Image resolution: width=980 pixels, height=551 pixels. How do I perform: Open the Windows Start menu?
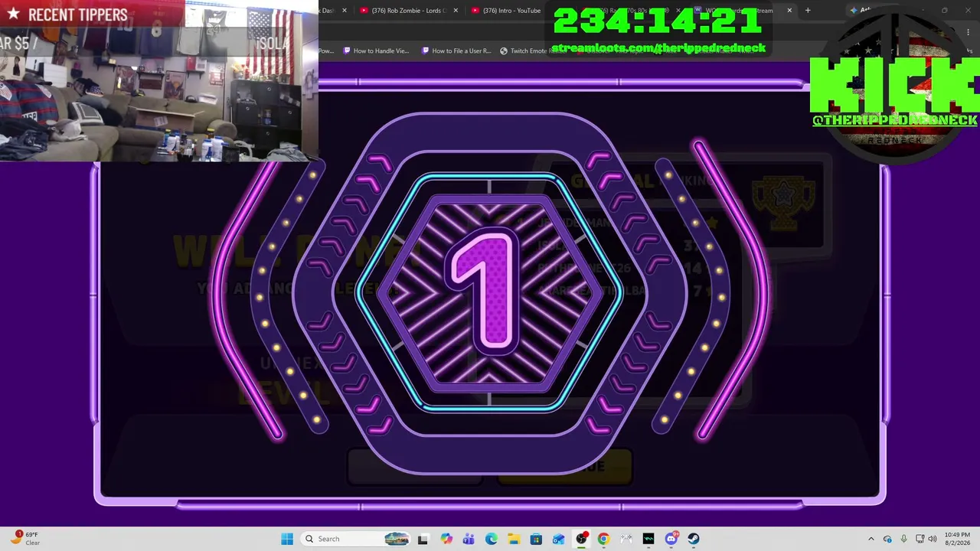[287, 539]
